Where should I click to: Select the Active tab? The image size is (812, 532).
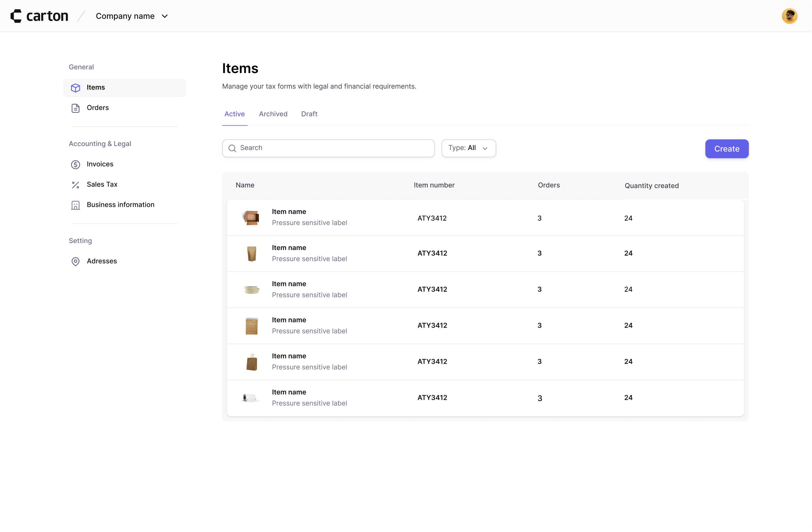[x=234, y=114]
